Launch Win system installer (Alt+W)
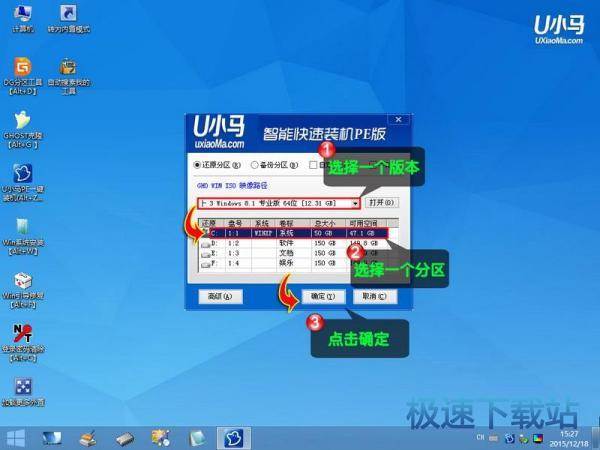Viewport: 600px width, 450px height. 23,236
